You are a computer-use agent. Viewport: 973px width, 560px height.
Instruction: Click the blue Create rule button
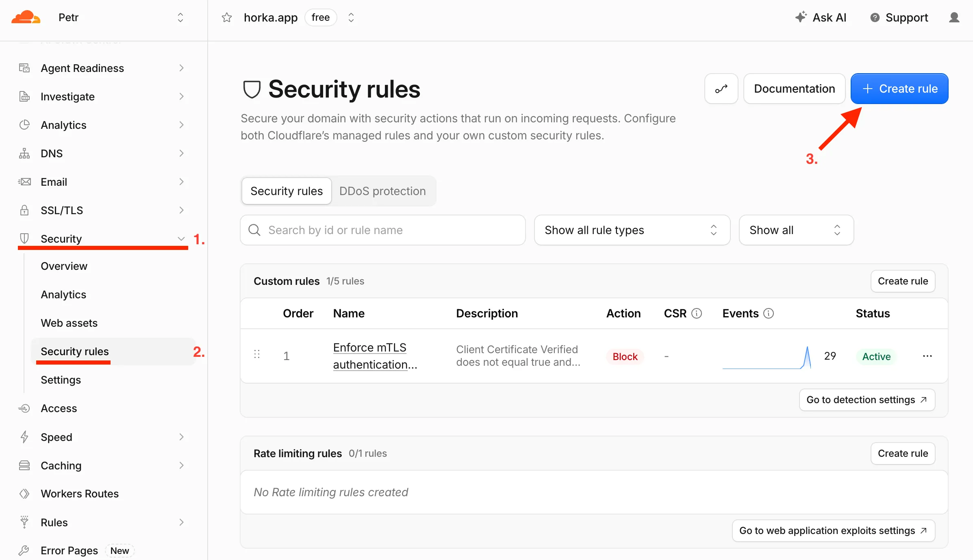(899, 89)
